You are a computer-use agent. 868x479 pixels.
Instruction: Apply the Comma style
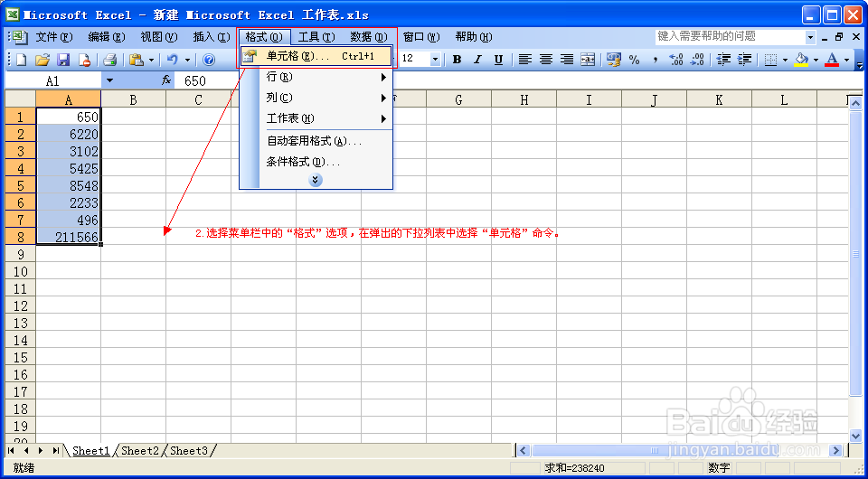(x=656, y=59)
